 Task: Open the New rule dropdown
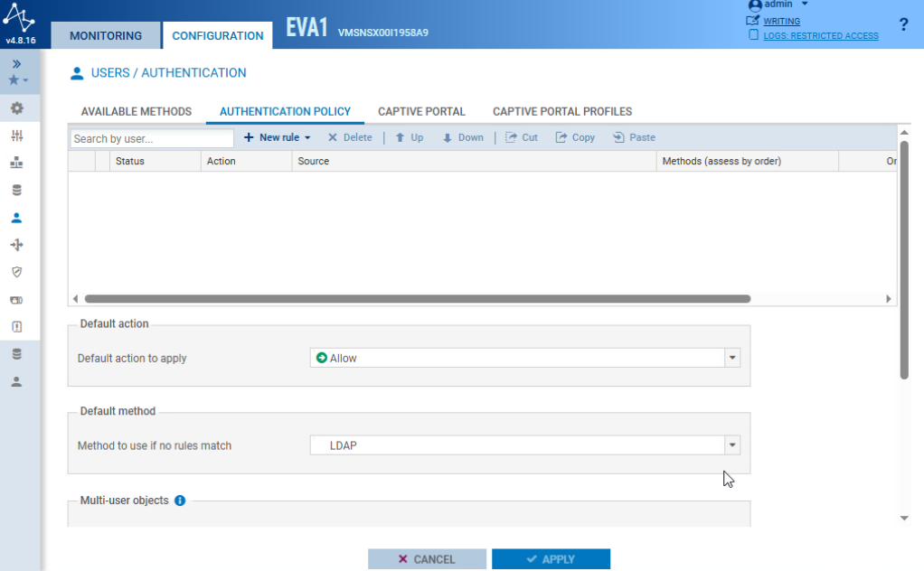[277, 137]
